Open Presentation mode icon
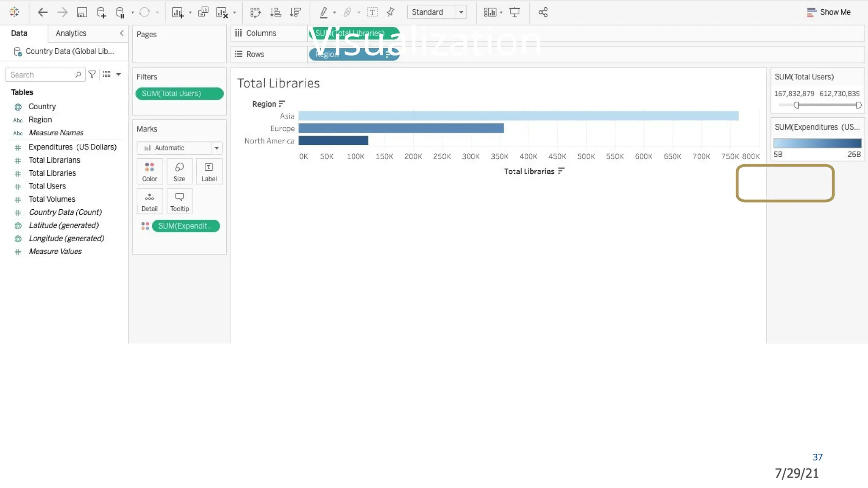The height and width of the screenshot is (488, 868). click(x=515, y=12)
